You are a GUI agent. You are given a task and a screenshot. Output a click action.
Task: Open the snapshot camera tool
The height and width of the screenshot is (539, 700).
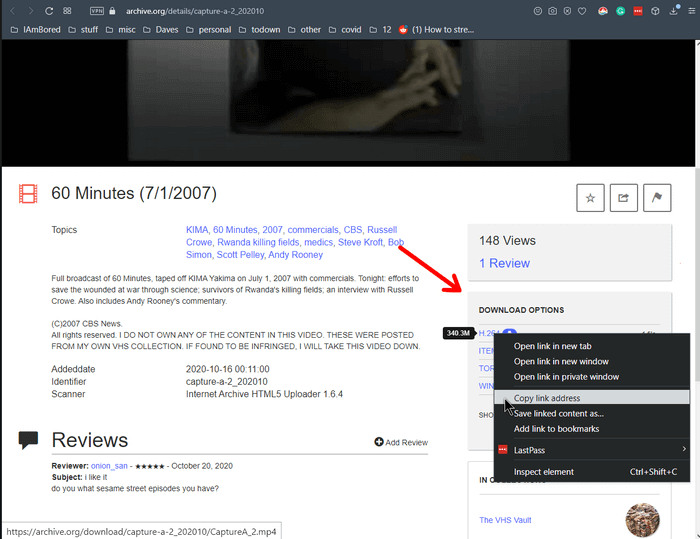[x=553, y=11]
